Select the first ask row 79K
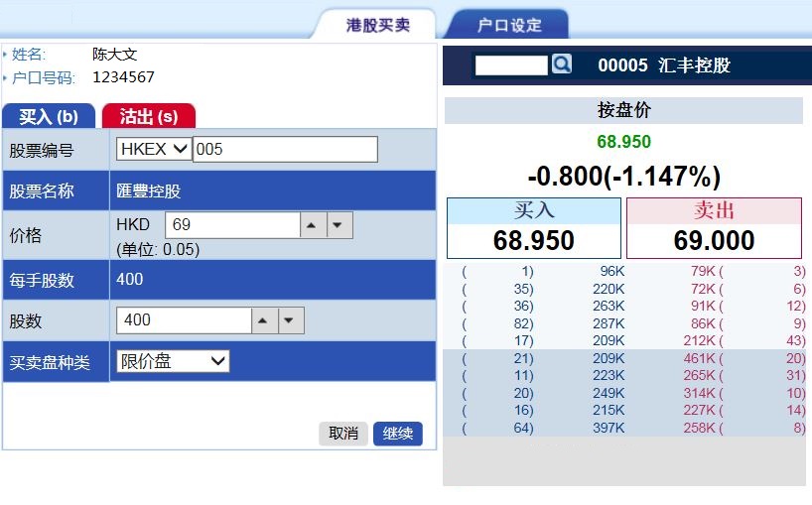 (x=704, y=270)
